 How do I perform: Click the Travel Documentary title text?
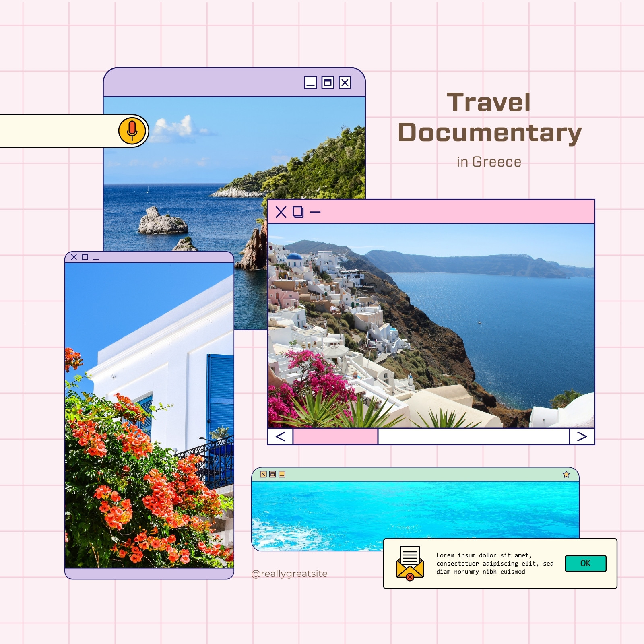tap(489, 117)
